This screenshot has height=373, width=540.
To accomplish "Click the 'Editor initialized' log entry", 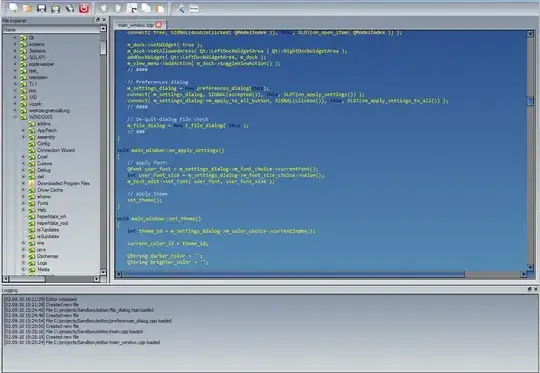I will [41, 299].
